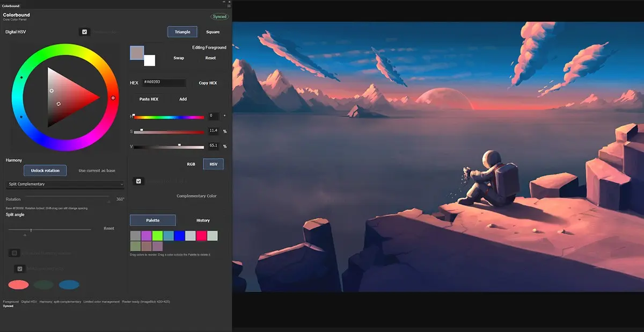Click Reset next to Swap

pyautogui.click(x=210, y=58)
